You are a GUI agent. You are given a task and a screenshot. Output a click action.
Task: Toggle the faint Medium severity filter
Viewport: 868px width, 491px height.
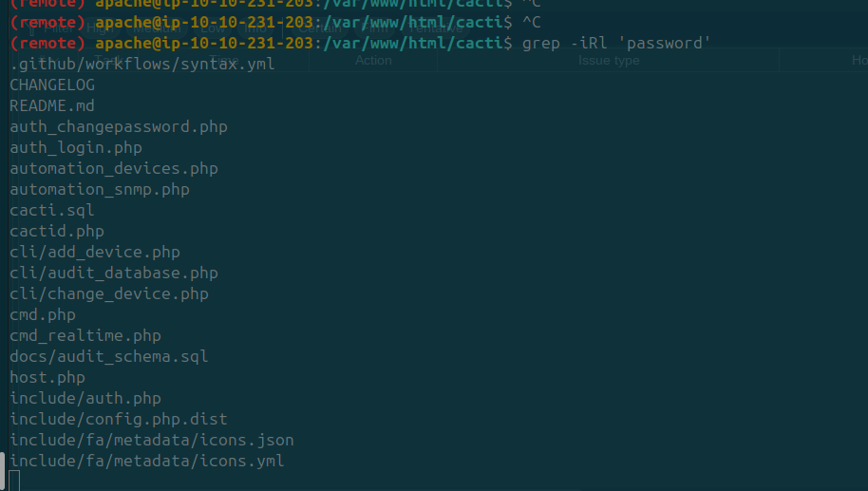point(158,28)
